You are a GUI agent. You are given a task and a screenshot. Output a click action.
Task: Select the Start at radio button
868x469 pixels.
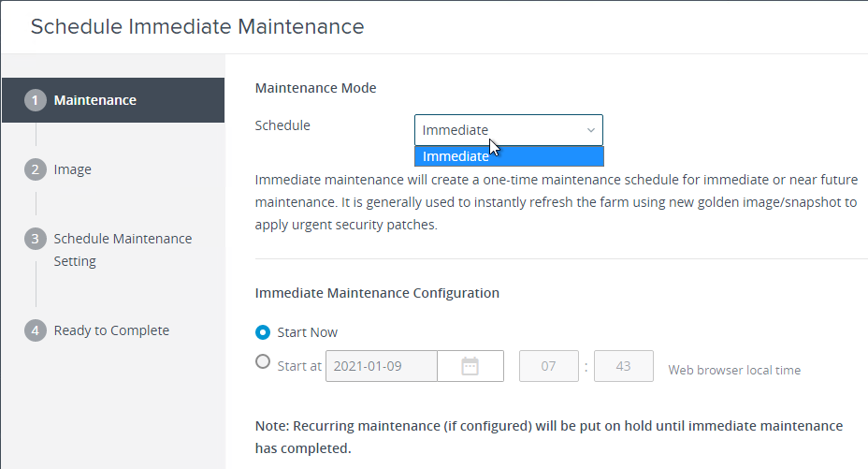click(263, 362)
